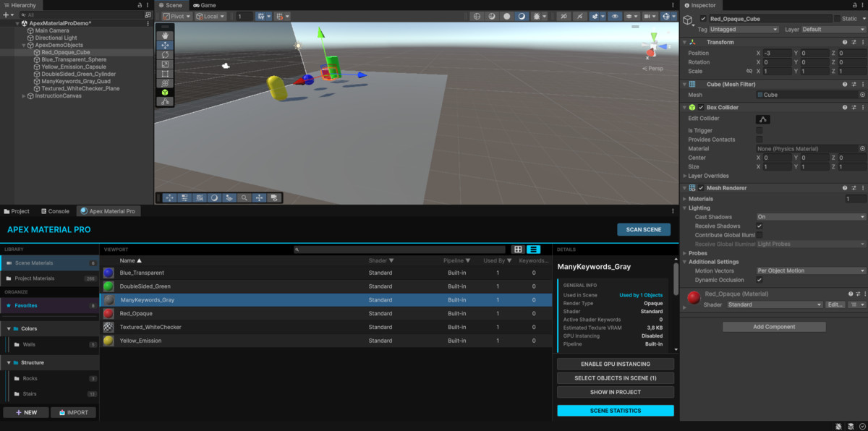868x431 pixels.
Task: Click the scale constrain proportions link icon
Action: (x=749, y=72)
